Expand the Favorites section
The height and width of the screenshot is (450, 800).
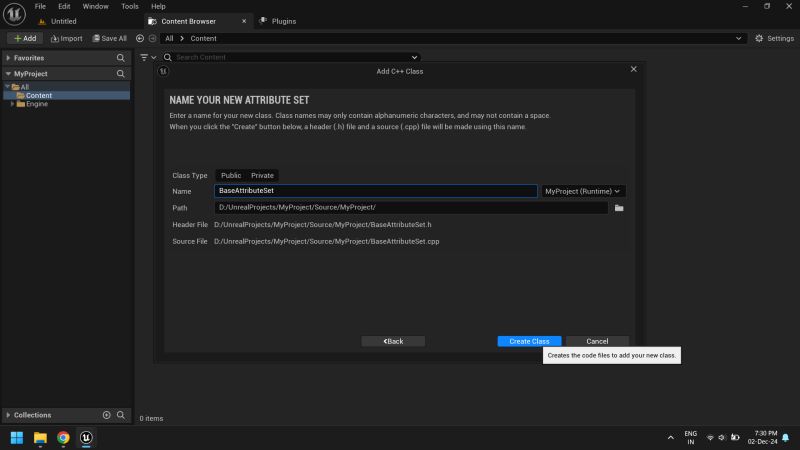pos(8,58)
